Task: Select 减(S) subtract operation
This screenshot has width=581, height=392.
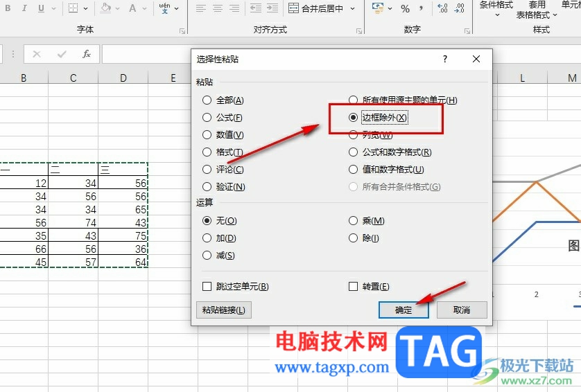Action: [218, 256]
